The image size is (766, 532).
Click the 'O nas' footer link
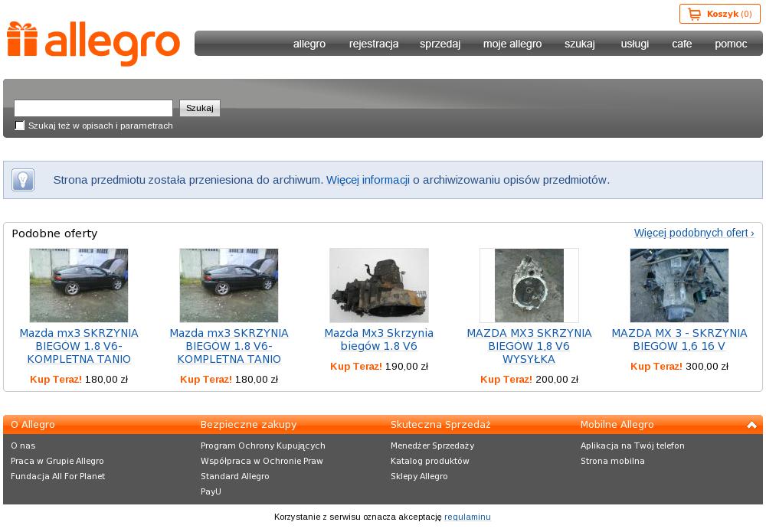23,446
